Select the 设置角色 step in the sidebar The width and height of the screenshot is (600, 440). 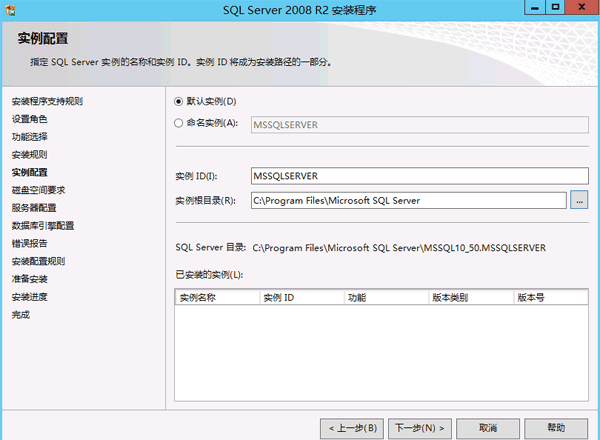[x=29, y=119]
